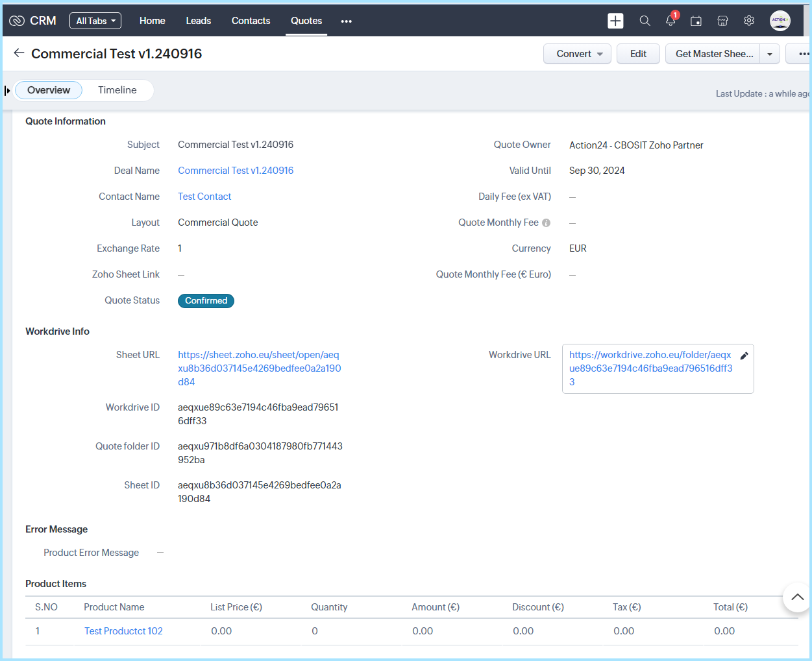Viewport: 812px width, 661px height.
Task: Click the pencil edit icon for Workdrive URL
Action: click(744, 355)
